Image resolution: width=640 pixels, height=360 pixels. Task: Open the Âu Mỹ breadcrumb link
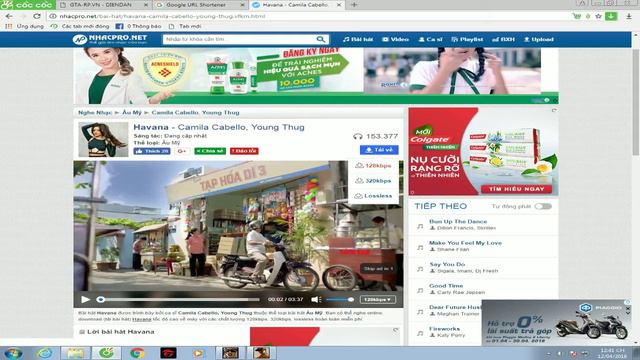[131, 113]
